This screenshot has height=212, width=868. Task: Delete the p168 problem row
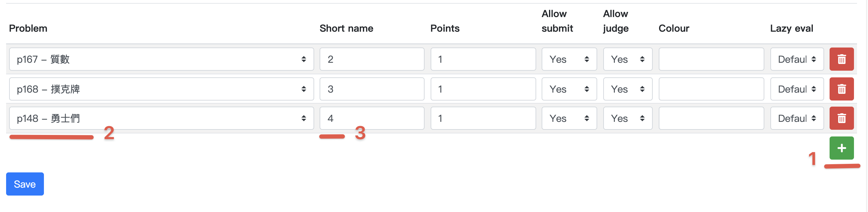pyautogui.click(x=841, y=89)
